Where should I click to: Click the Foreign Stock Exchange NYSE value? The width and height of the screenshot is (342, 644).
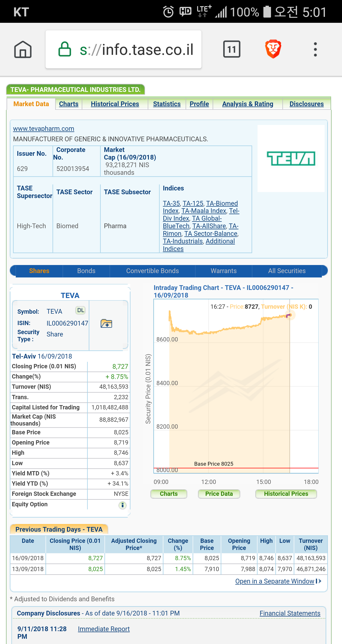pyautogui.click(x=121, y=494)
